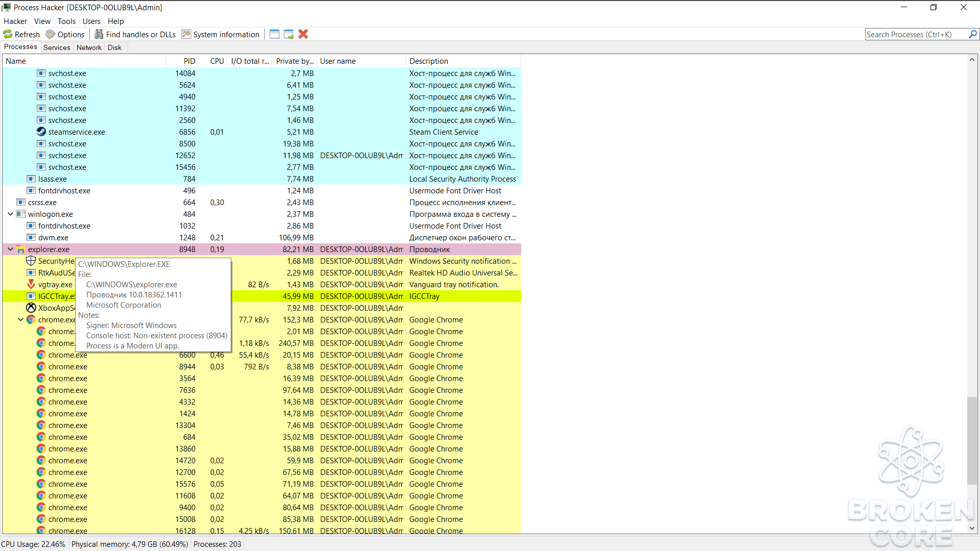Select the IGCCTray.exe process row
Image resolution: width=980 pixels, height=551 pixels.
(262, 296)
